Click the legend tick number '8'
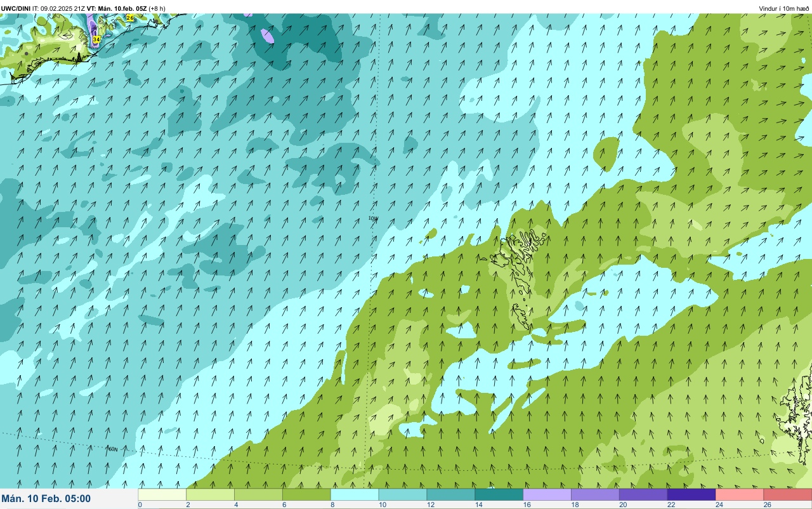 [332, 505]
